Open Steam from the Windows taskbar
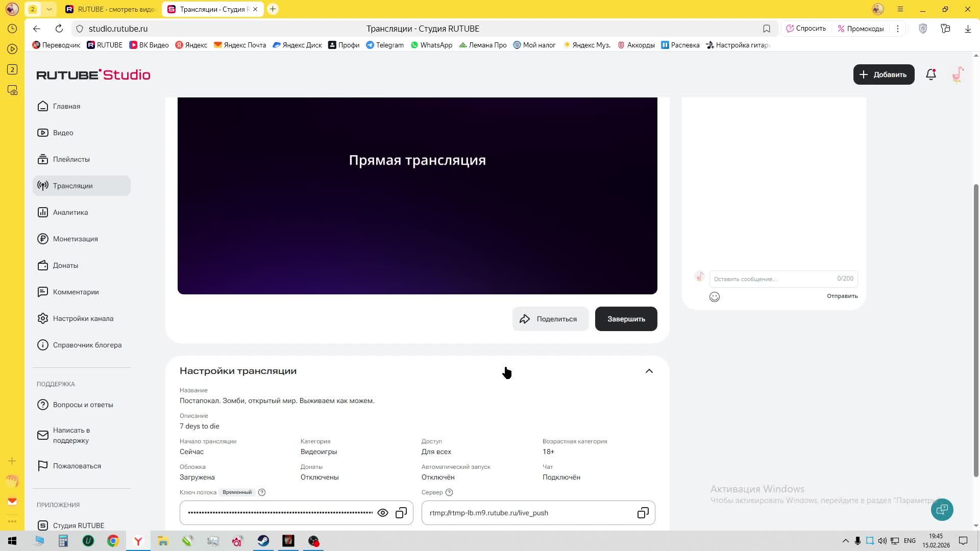Viewport: 980px width, 551px height. tap(263, 541)
